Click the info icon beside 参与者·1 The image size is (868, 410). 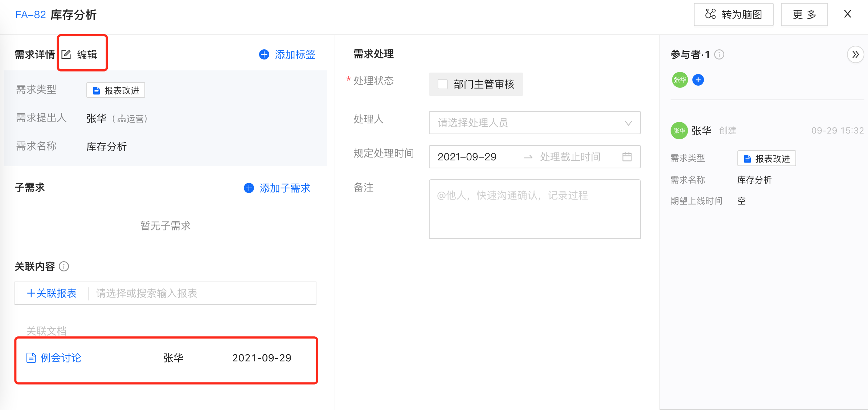click(x=719, y=55)
